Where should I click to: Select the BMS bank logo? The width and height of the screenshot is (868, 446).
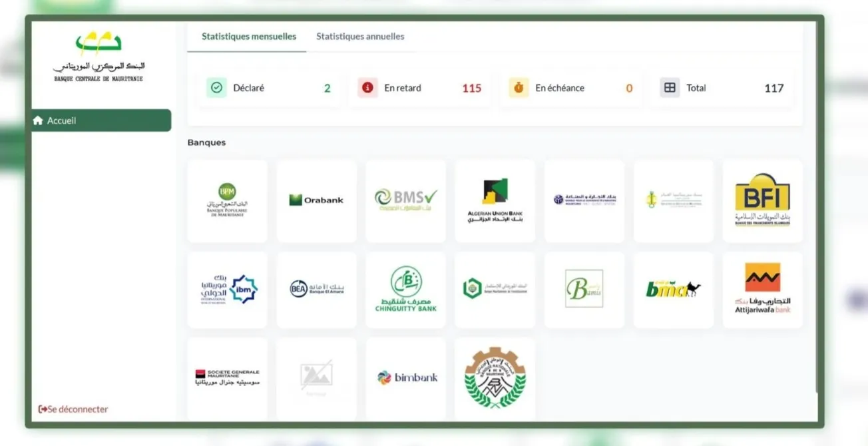[x=405, y=200]
